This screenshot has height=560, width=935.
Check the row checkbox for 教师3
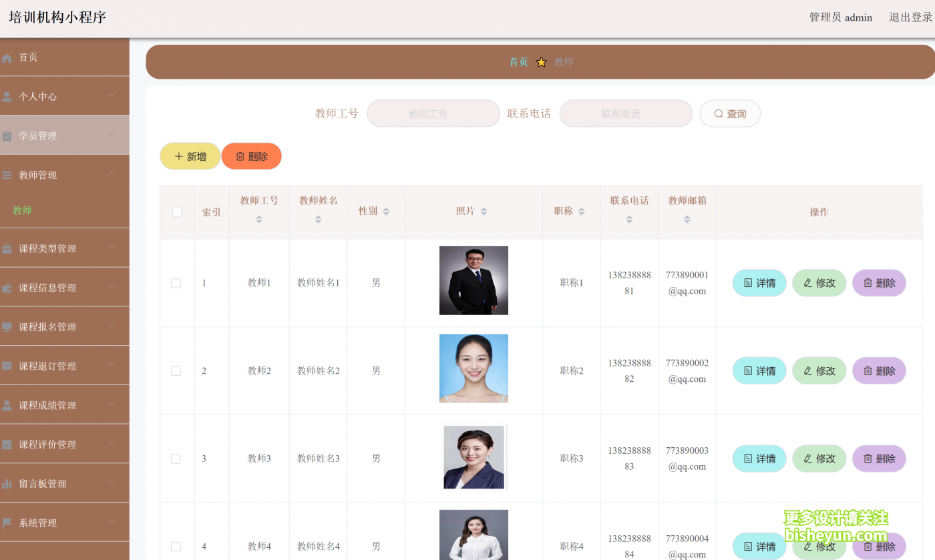pos(176,459)
